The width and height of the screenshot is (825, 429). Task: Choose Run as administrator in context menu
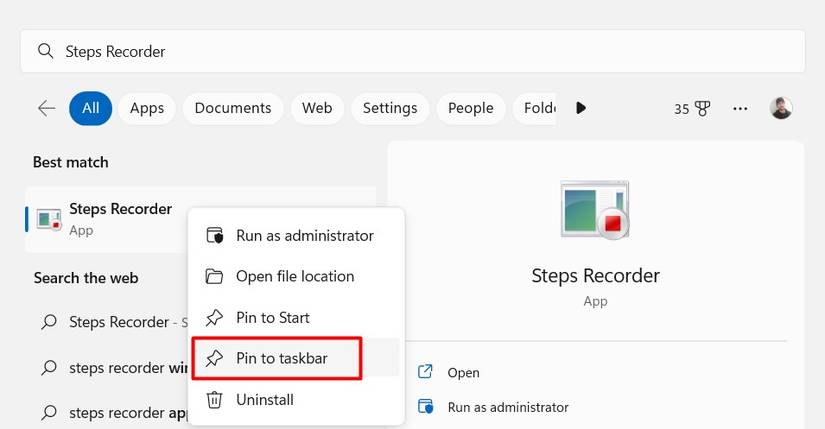pyautogui.click(x=304, y=236)
